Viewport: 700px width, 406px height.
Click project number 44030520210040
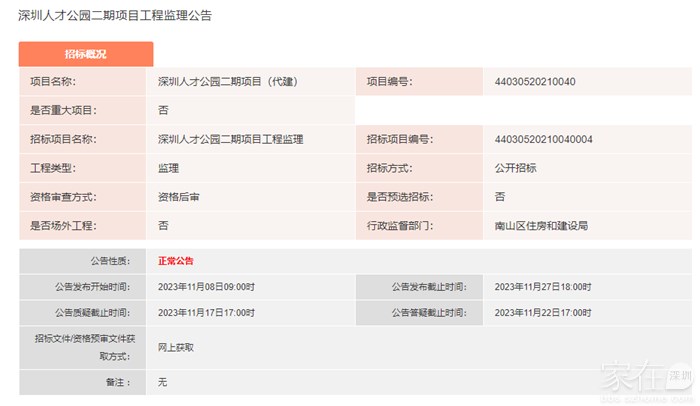(x=535, y=82)
